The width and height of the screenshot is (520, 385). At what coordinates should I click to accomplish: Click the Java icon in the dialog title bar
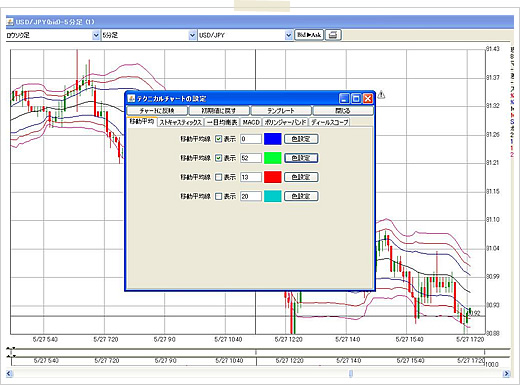(131, 98)
